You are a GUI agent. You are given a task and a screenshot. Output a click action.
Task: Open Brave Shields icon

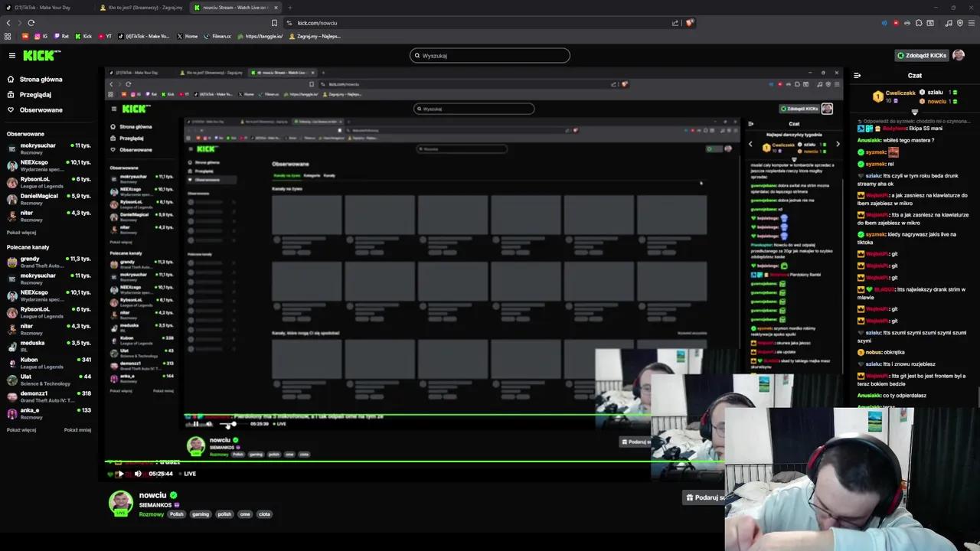[689, 23]
